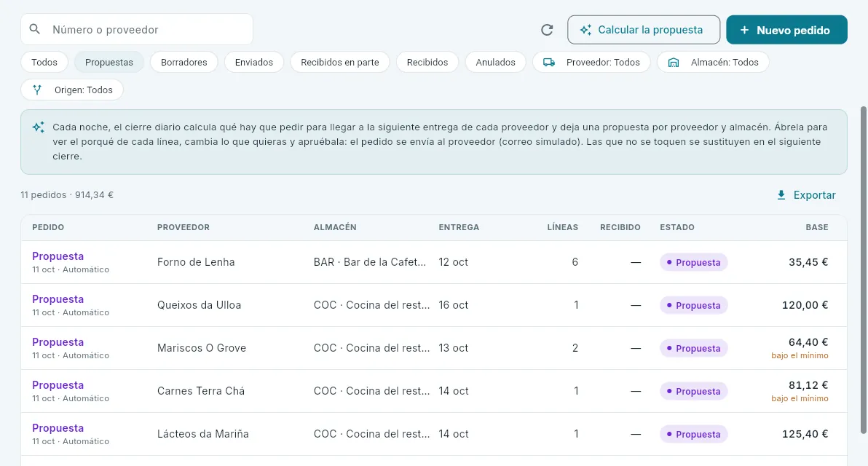Click the BAR · Bar de la Cafet... warehouse cell

pos(370,262)
